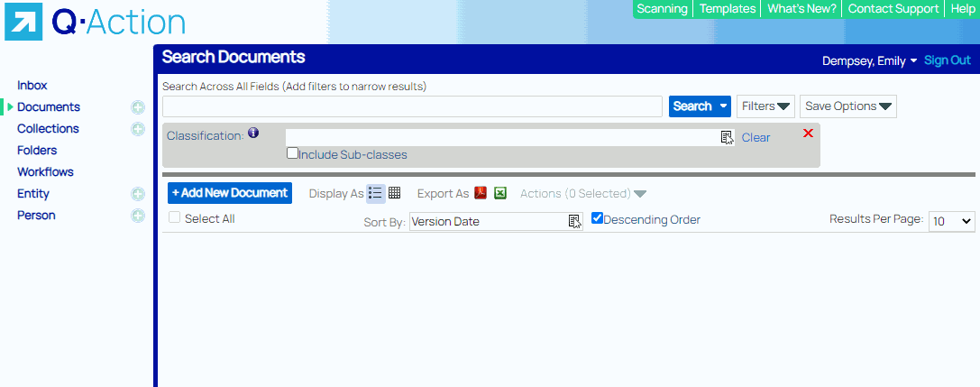The height and width of the screenshot is (387, 980).
Task: Open the Classification lookup picker icon
Action: pyautogui.click(x=727, y=137)
